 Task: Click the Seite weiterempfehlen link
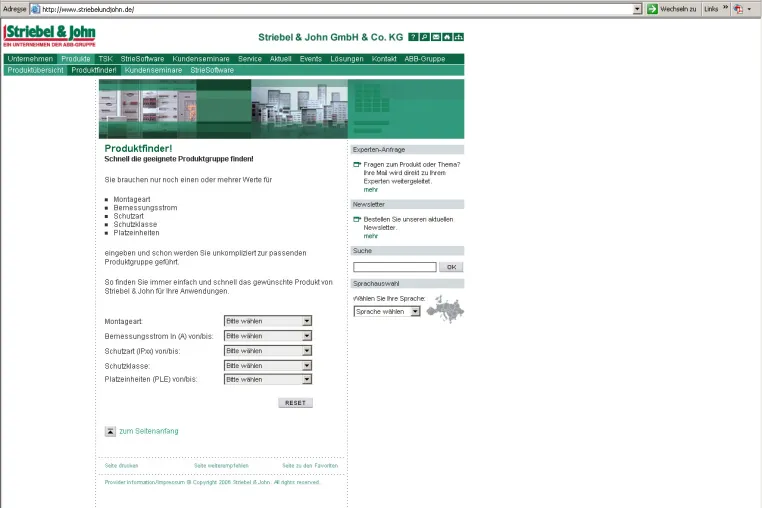221,466
